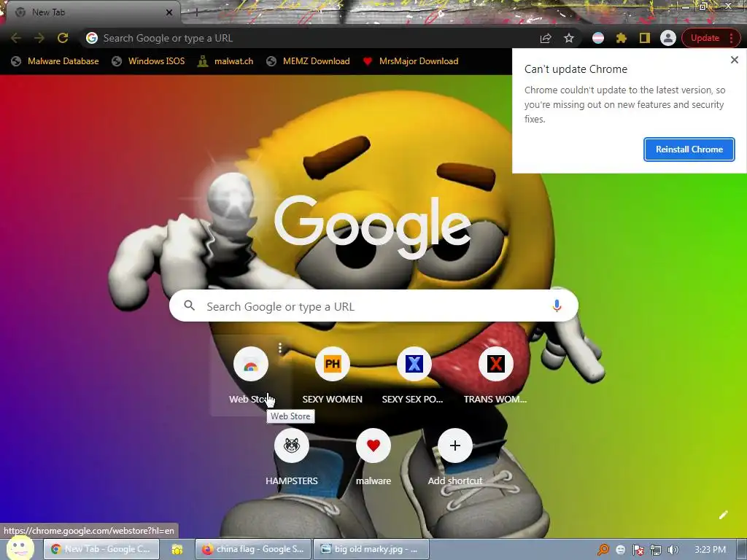747x560 pixels.
Task: Go back with the back arrow
Action: tap(16, 38)
